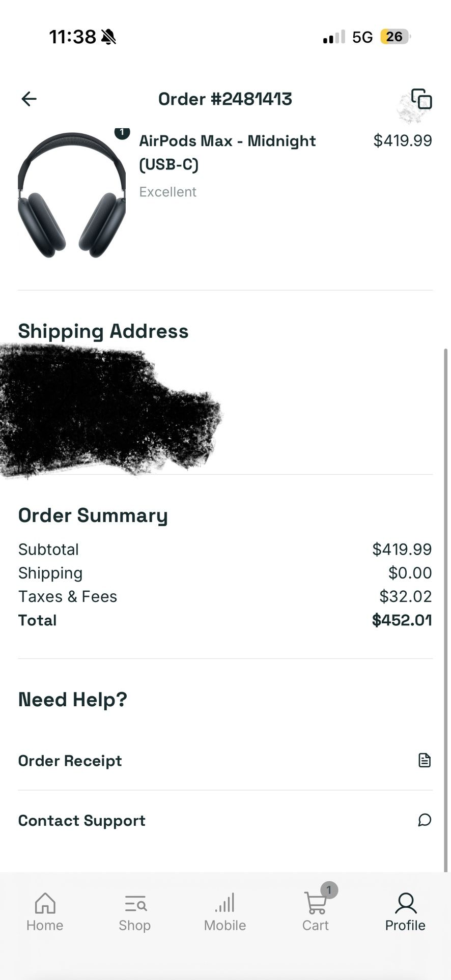Open the Order Receipt link

click(x=70, y=761)
